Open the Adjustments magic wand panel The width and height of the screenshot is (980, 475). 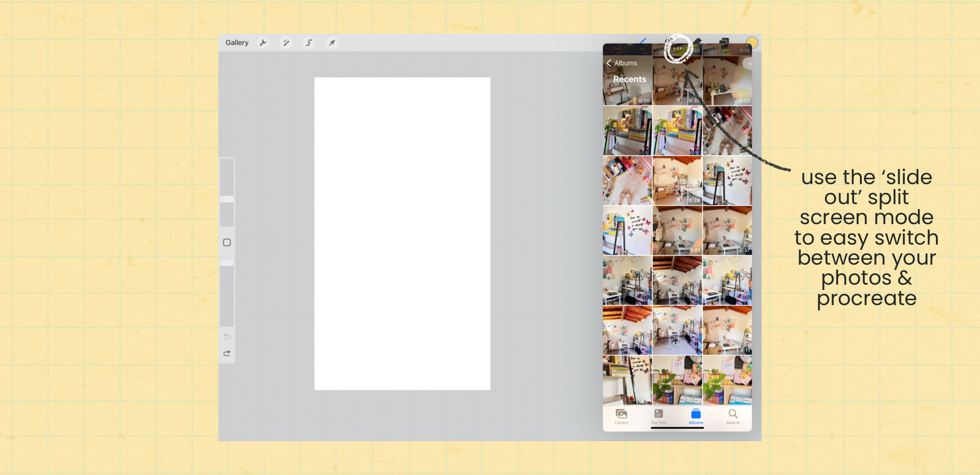[286, 42]
